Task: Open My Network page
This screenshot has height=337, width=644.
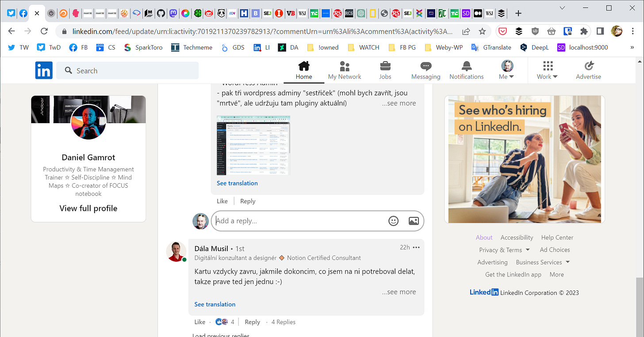Action: (345, 71)
